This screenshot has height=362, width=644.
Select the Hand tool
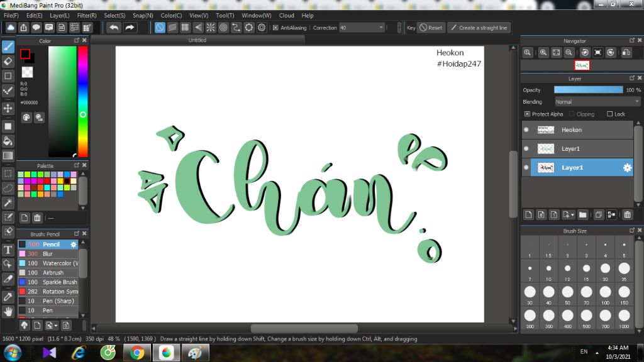click(8, 312)
